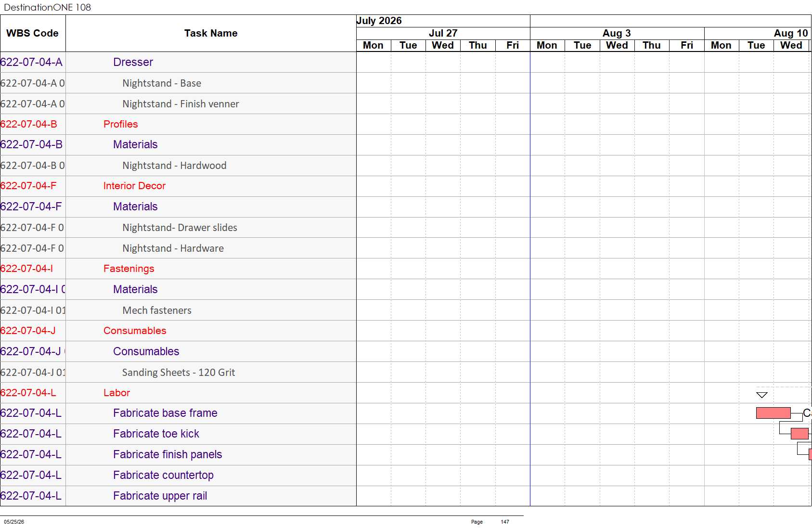This screenshot has width=812, height=528.
Task: Select the Mech fasteners task
Action: [157, 310]
